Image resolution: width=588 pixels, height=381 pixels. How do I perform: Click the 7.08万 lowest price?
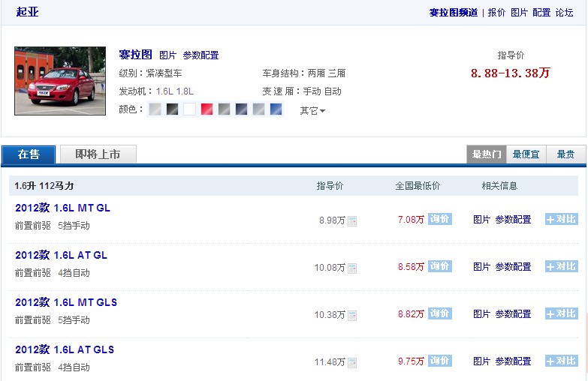(411, 220)
